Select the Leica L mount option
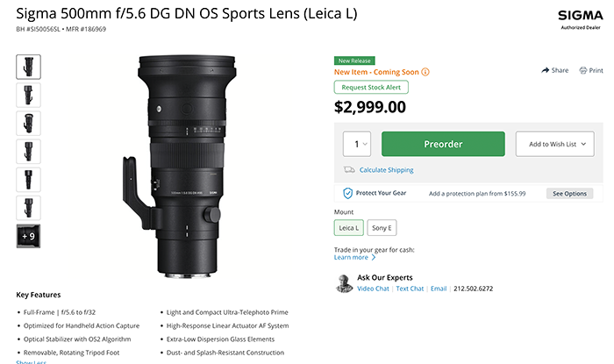The width and height of the screenshot is (614, 364). pos(348,228)
